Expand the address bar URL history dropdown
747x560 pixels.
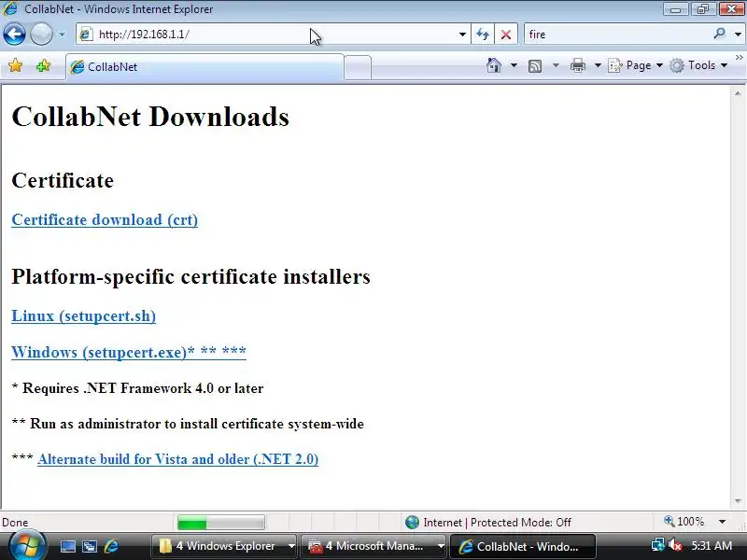(462, 35)
